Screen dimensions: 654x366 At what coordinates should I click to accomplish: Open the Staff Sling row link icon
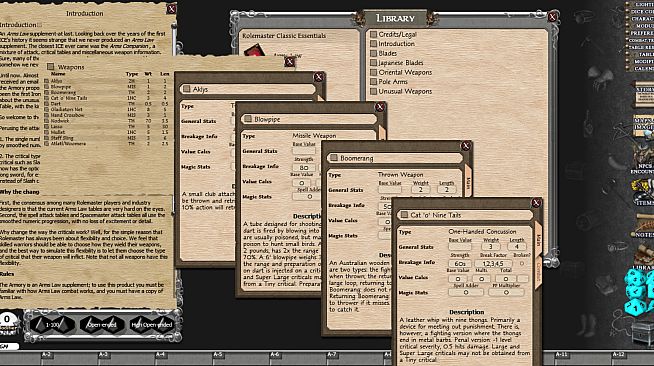pyautogui.click(x=47, y=138)
